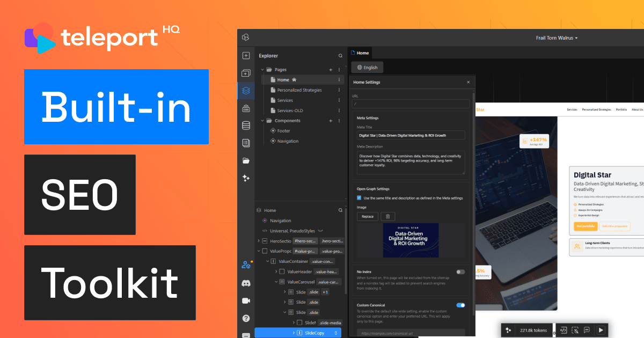Open the keyboard shortcuts icon
This screenshot has width=644, height=338.
click(246, 335)
